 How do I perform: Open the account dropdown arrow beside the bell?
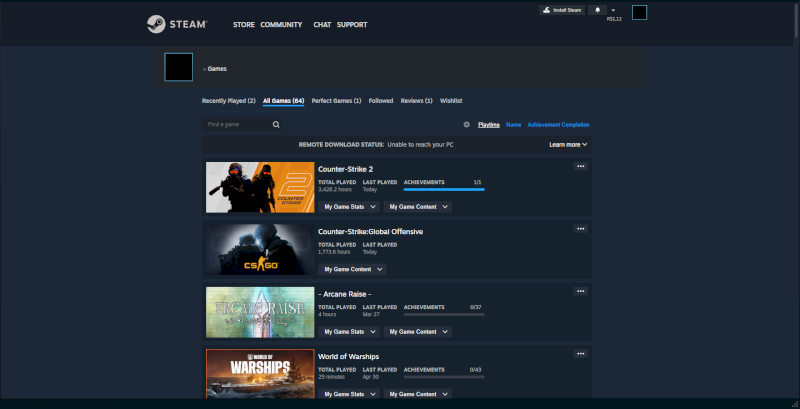click(x=613, y=10)
